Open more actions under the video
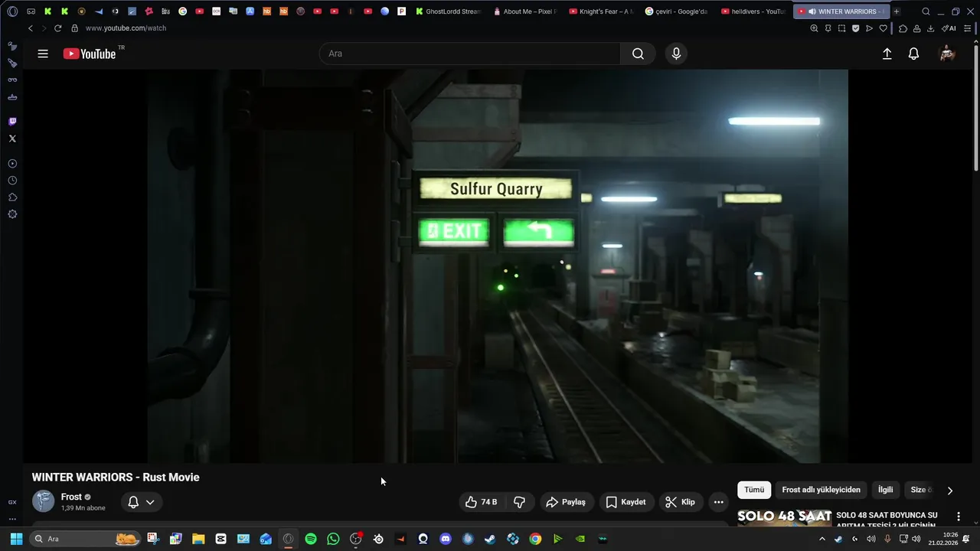The height and width of the screenshot is (551, 980). coord(718,502)
